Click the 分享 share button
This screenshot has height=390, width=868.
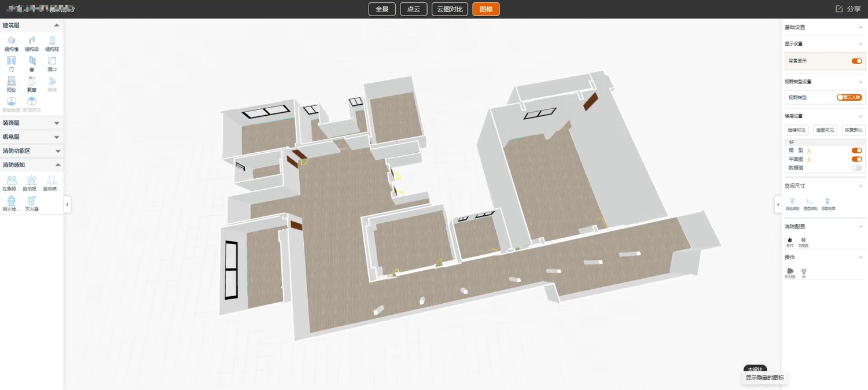pyautogui.click(x=848, y=9)
